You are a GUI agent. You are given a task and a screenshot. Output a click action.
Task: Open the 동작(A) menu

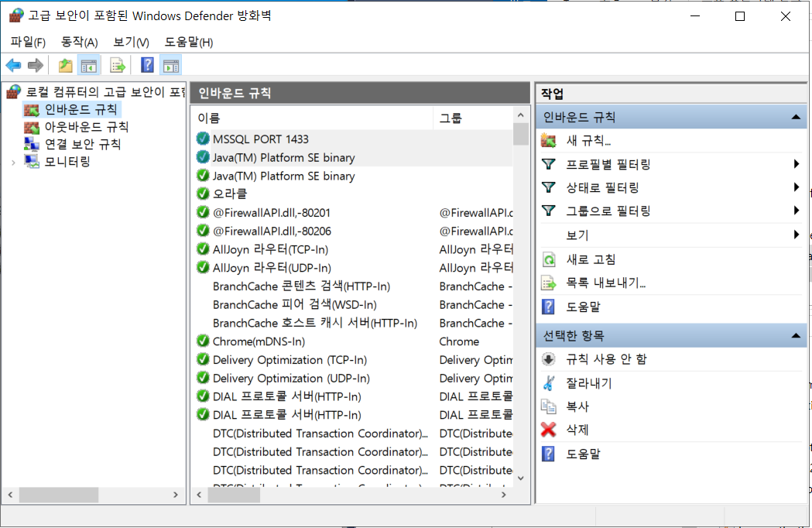(x=79, y=42)
